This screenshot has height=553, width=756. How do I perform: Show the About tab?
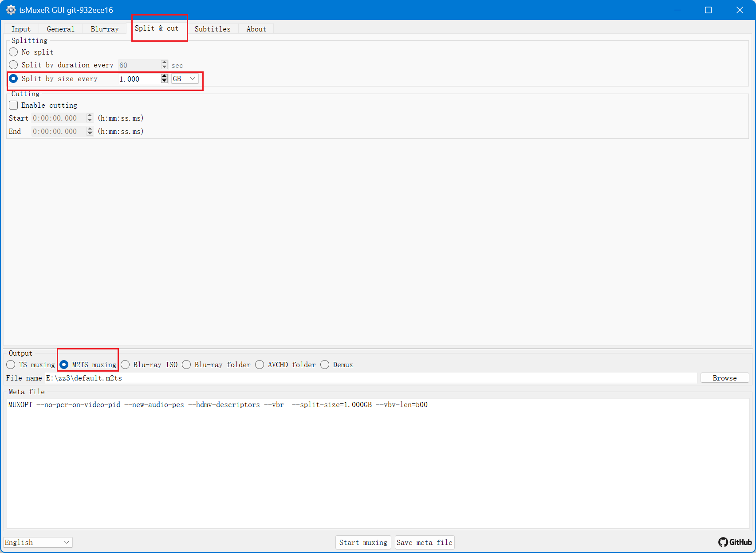point(256,29)
